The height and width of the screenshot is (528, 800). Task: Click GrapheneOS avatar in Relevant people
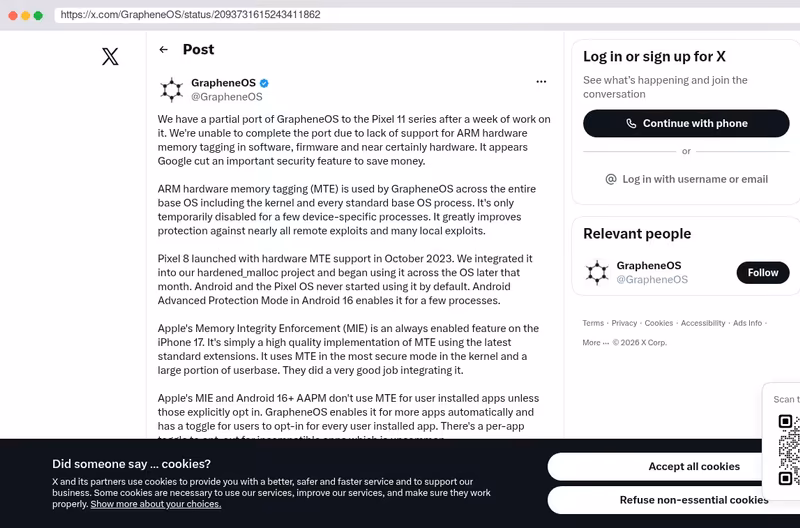coord(597,272)
